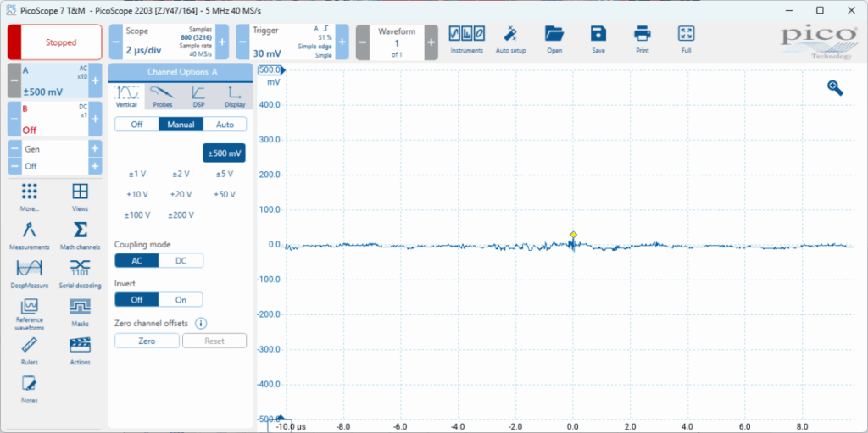Set channel range mode to Manual

pos(181,125)
